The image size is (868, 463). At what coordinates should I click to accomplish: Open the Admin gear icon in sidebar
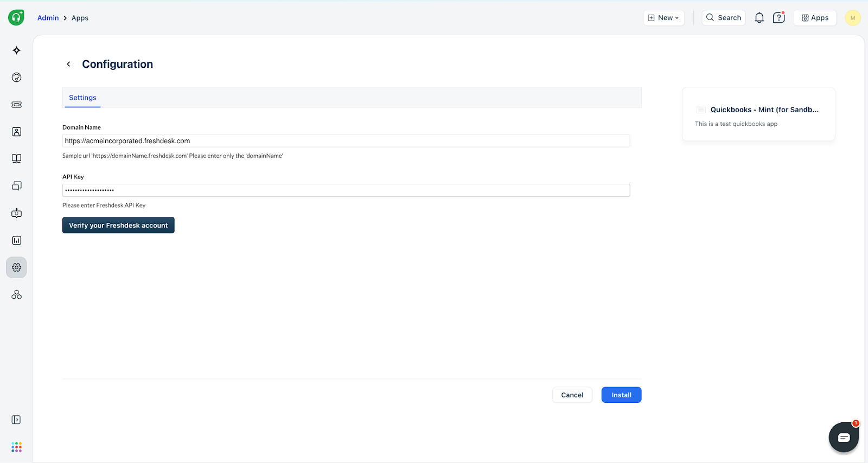(17, 267)
